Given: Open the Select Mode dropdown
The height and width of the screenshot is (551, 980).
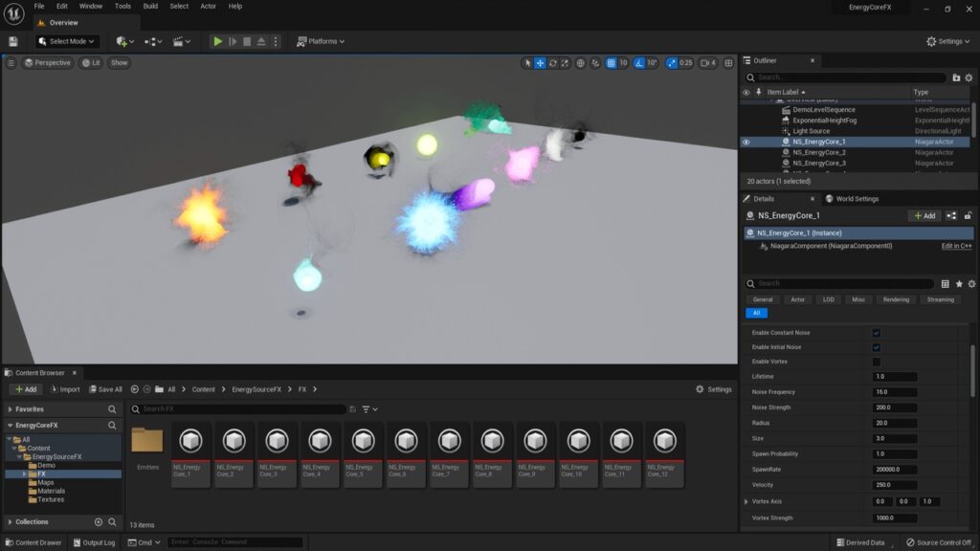Looking at the screenshot, I should pyautogui.click(x=68, y=41).
